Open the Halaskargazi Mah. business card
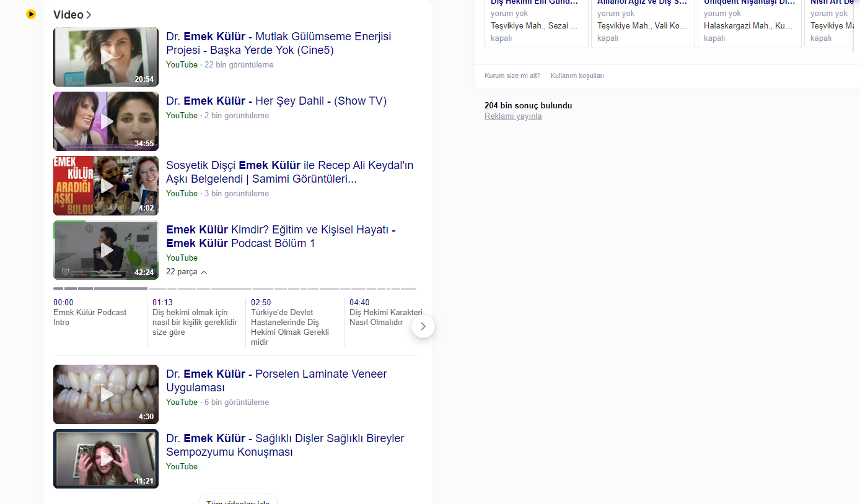Viewport: 860px width, 504px height. tap(750, 24)
